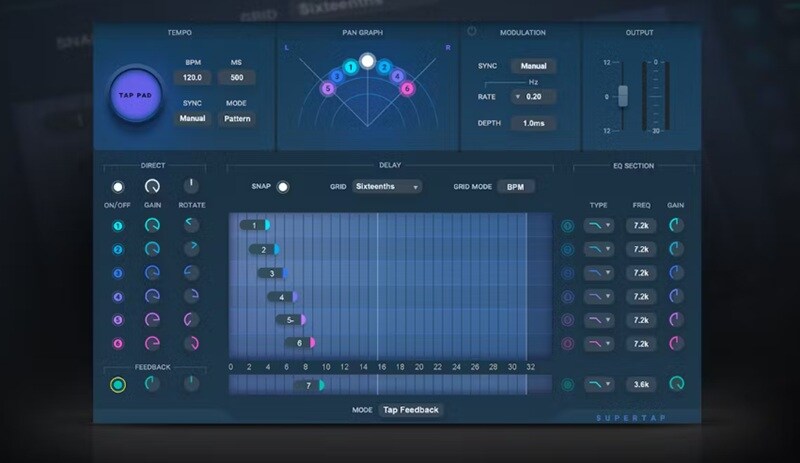
Task: Tap the purple TAP PAD button
Action: click(136, 95)
